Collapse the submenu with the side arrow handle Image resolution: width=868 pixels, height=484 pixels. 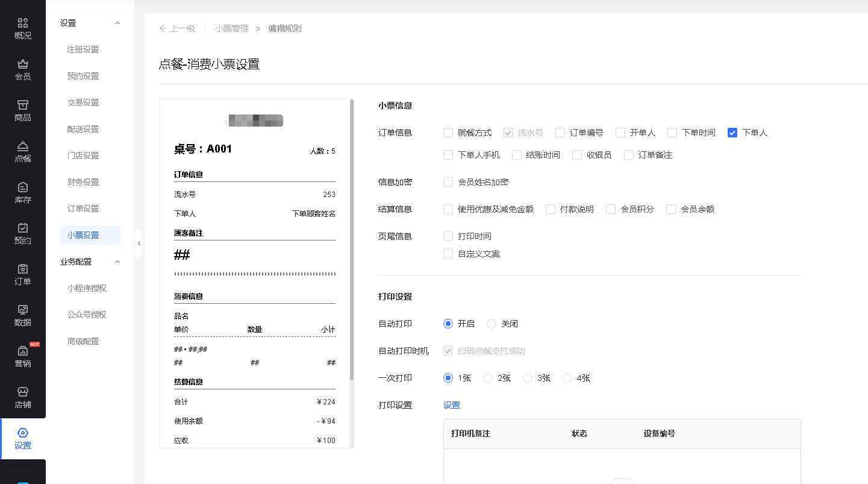click(x=139, y=244)
